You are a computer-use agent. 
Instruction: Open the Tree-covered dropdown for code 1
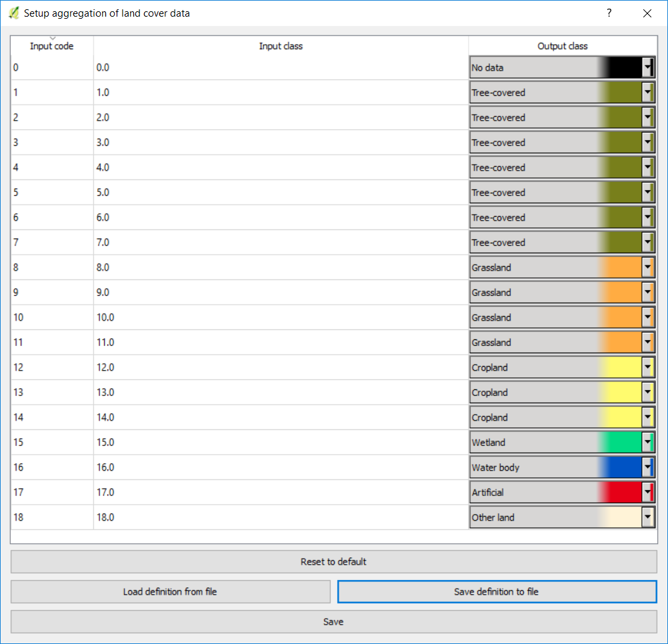coord(647,93)
